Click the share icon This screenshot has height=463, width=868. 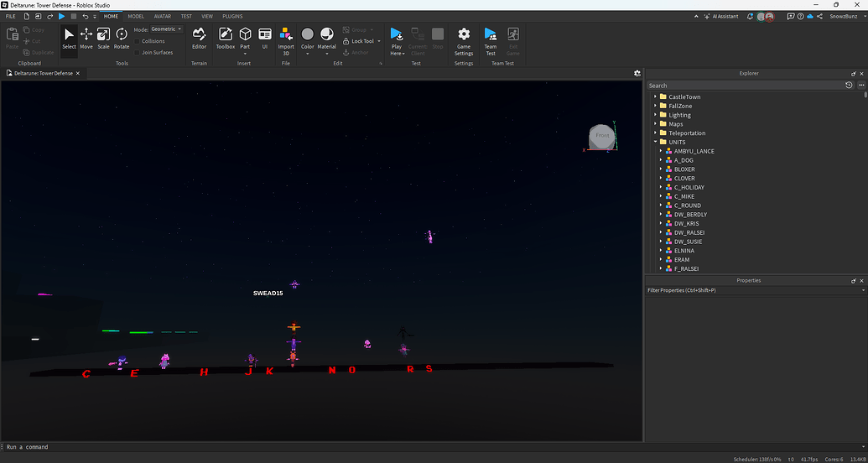820,17
